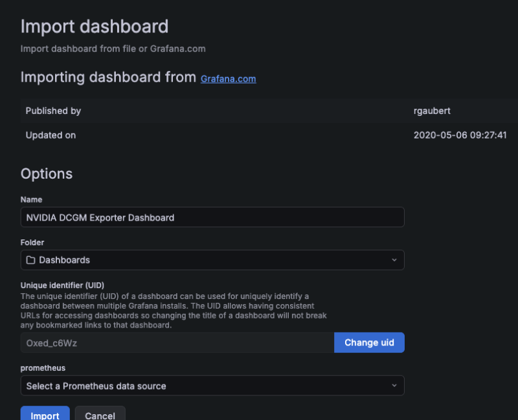Click the Name field label
Screen dimensions: 518x420
pyautogui.click(x=31, y=199)
